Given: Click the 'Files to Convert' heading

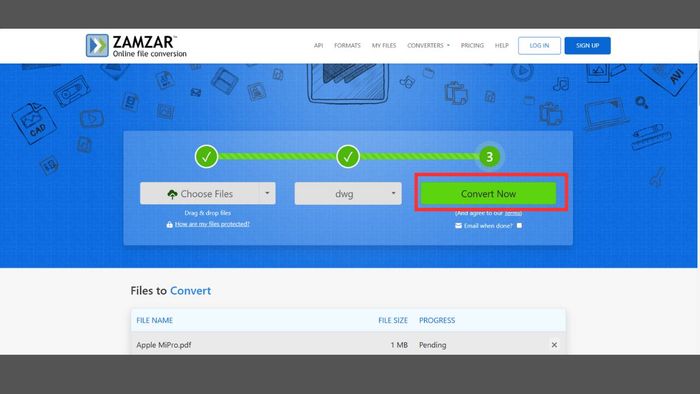Looking at the screenshot, I should point(171,290).
